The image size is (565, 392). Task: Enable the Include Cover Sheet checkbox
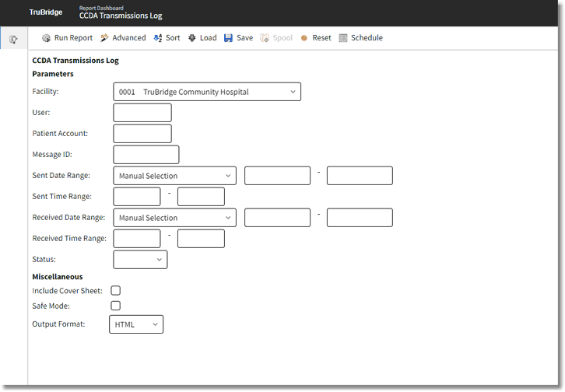(116, 290)
